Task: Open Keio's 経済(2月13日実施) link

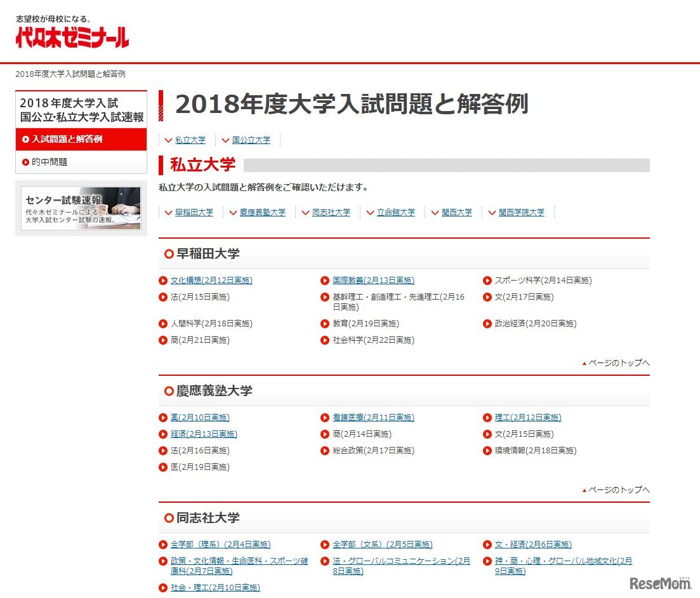Action: (202, 434)
